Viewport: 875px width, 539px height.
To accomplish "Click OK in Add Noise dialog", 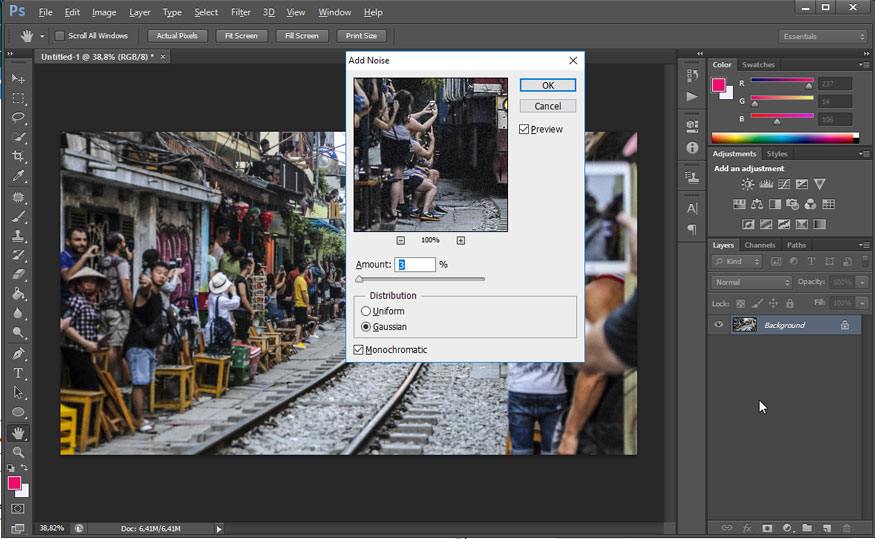I will point(547,85).
